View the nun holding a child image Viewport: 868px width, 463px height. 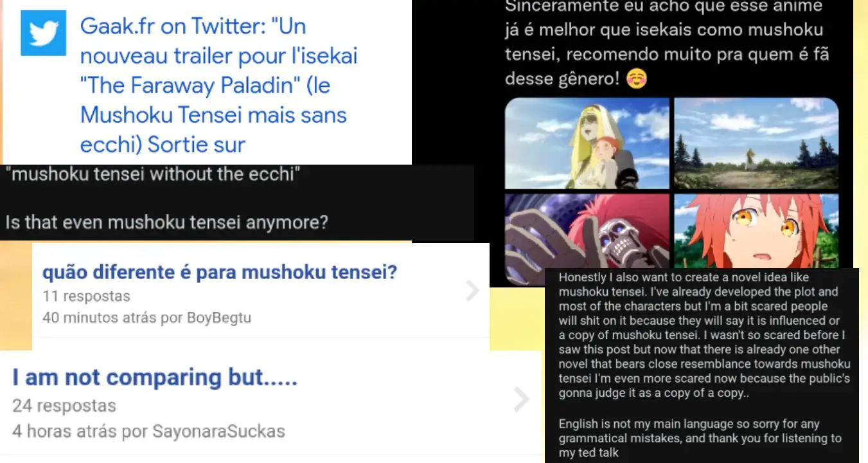pos(587,143)
